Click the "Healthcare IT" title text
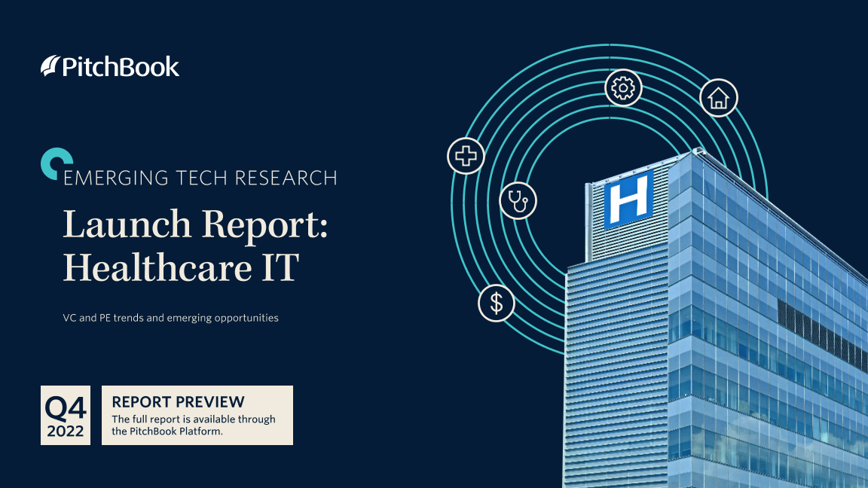The width and height of the screenshot is (868, 488). (x=180, y=267)
